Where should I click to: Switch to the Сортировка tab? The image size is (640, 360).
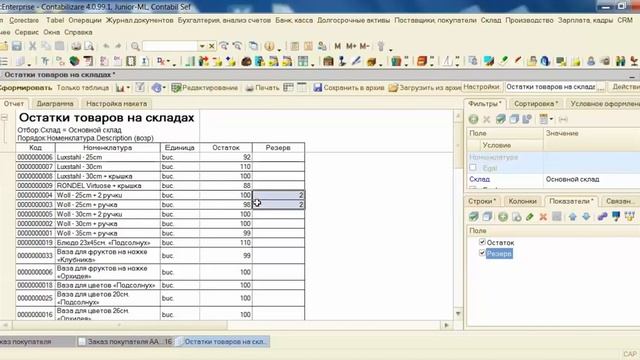(536, 104)
